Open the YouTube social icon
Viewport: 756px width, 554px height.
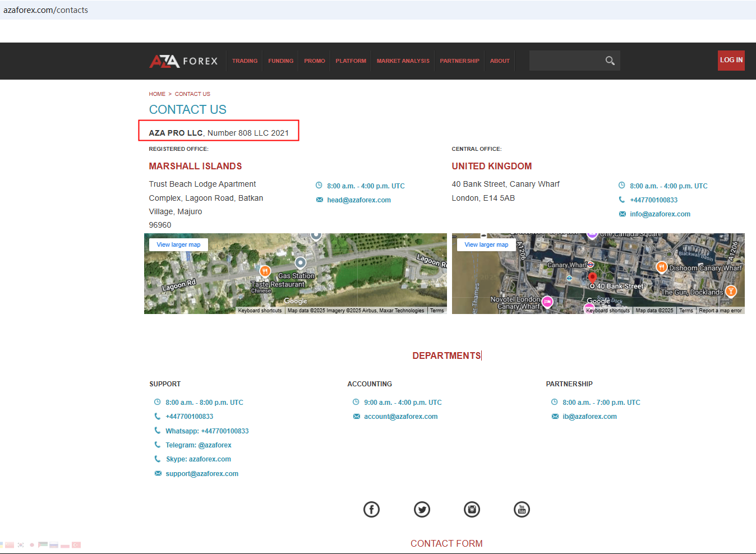click(522, 509)
